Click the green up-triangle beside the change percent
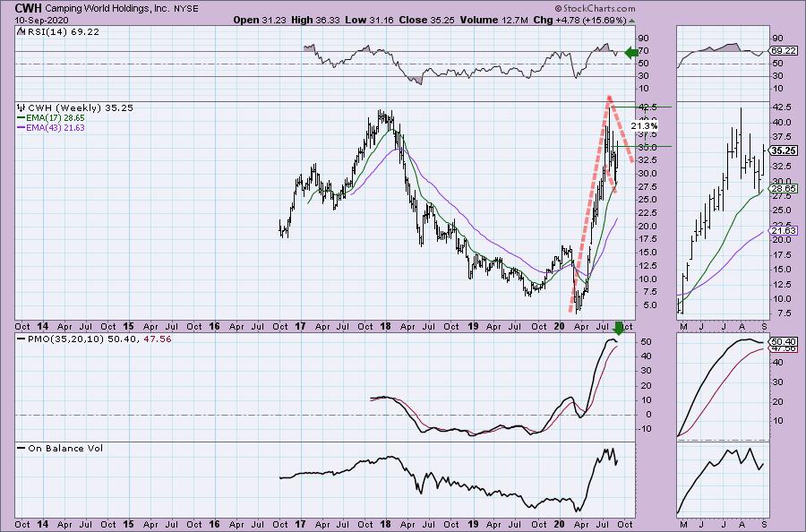The height and width of the screenshot is (532, 806). 631,21
